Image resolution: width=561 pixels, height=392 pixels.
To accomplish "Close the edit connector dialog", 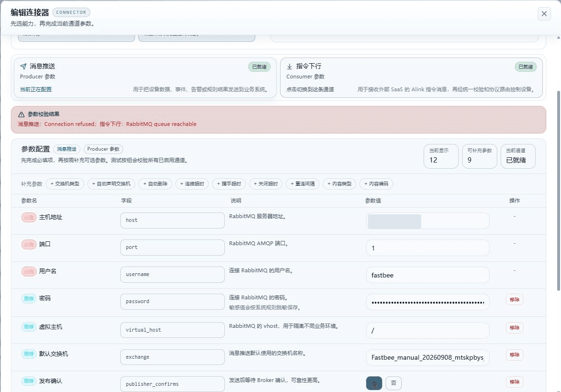I will (x=544, y=14).
